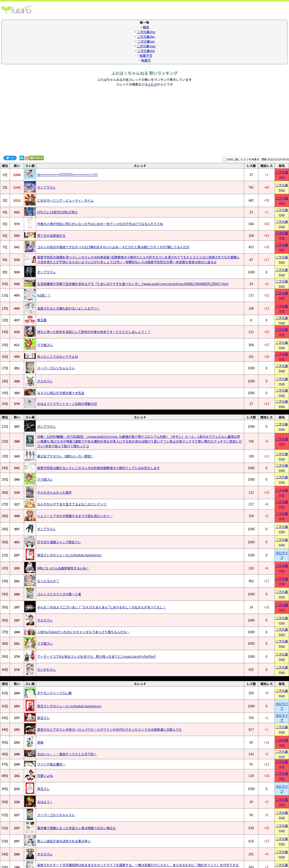Click +76 increase of rank 3

point(266,201)
